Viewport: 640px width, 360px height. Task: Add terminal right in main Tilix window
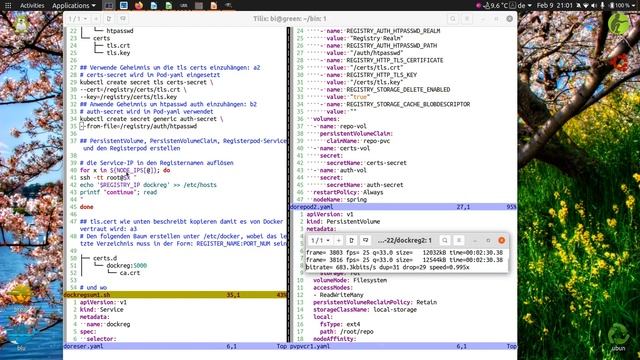click(109, 19)
